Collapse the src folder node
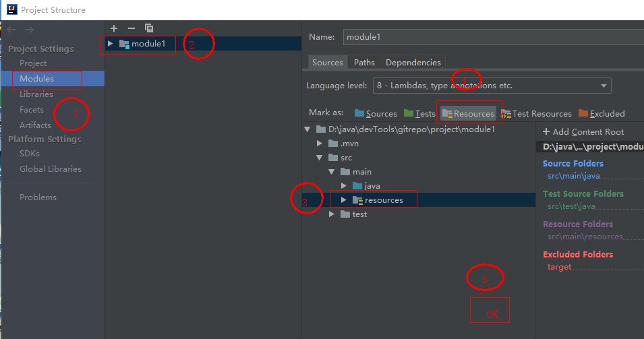644x339 pixels. tap(320, 158)
